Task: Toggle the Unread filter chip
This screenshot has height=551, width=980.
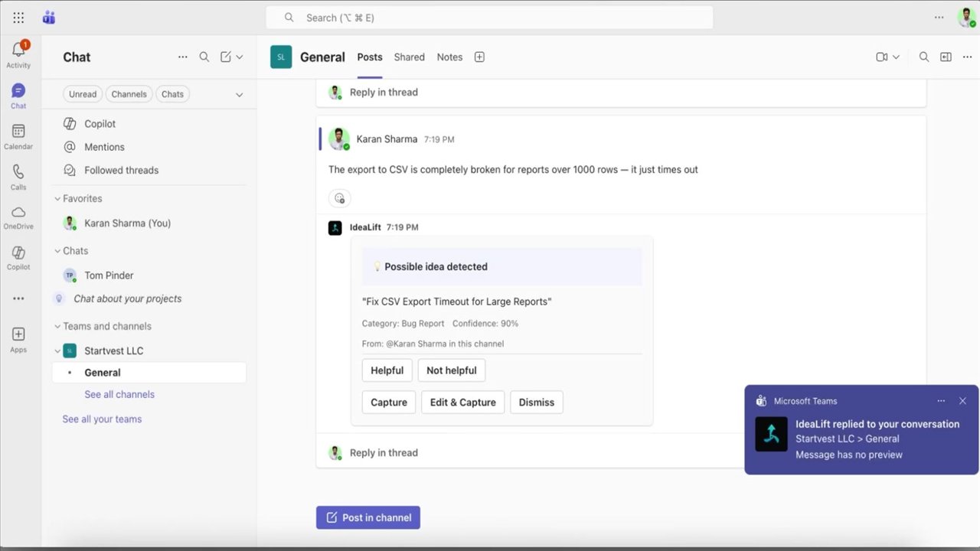Action: (x=83, y=94)
